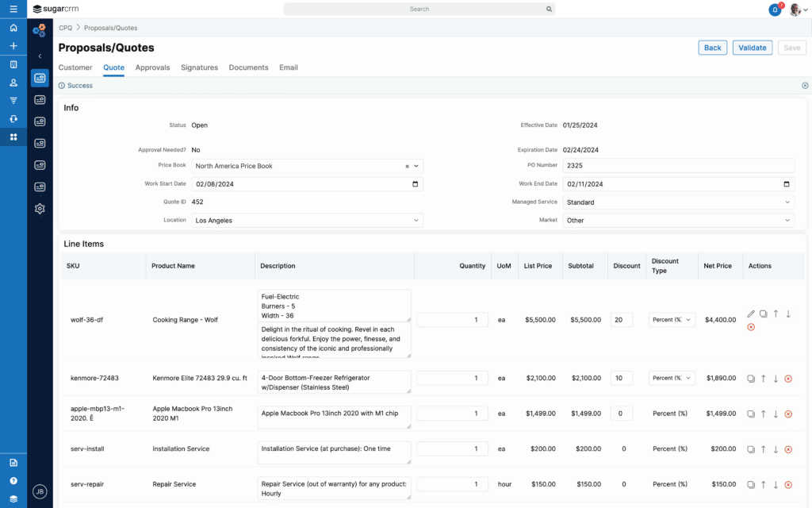Delete the Cooking Range - Wolf line item
The height and width of the screenshot is (508, 812).
(751, 327)
